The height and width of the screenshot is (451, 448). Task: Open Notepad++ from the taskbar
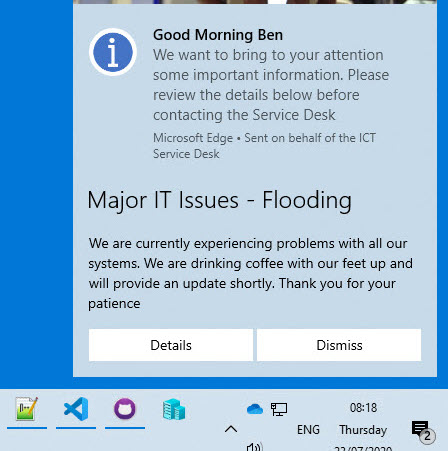tap(27, 409)
